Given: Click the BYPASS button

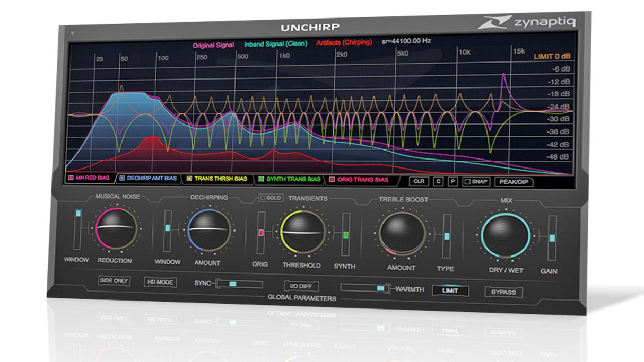Looking at the screenshot, I should [503, 292].
